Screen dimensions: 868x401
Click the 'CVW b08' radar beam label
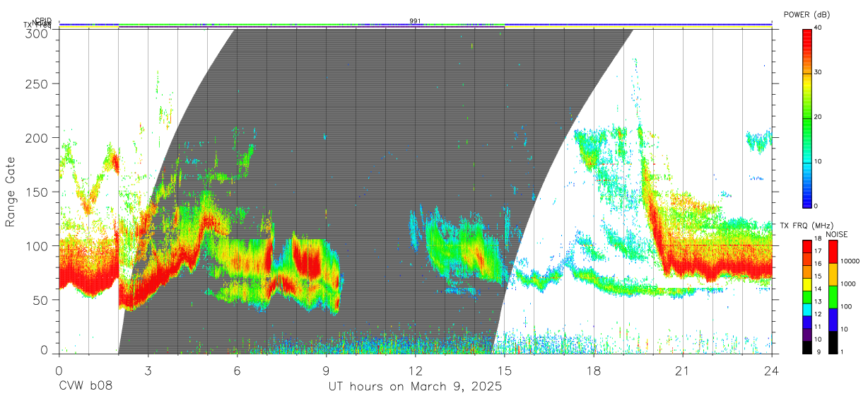point(85,387)
